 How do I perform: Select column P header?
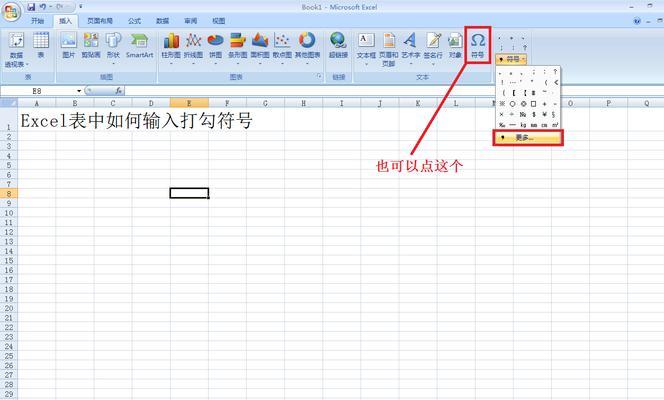click(609, 103)
